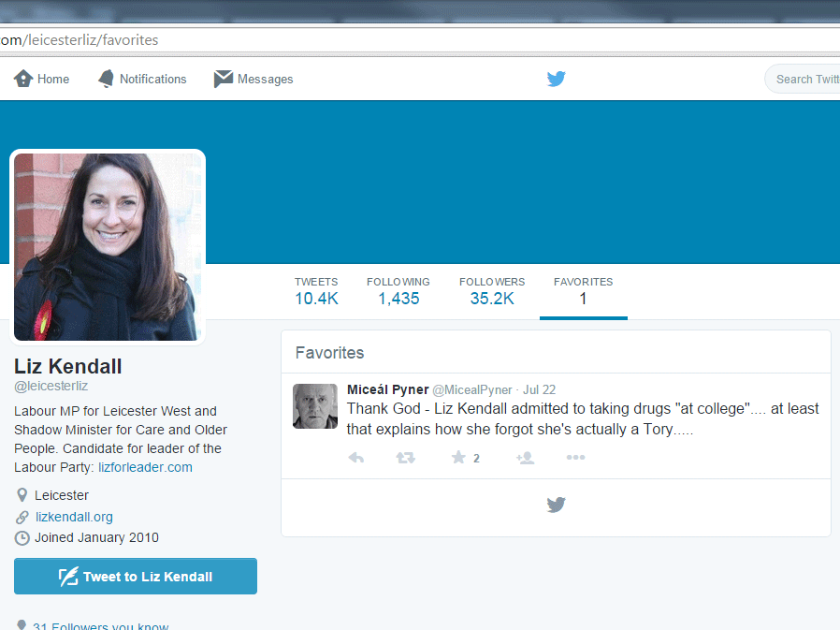Open Messages via the envelope icon

click(224, 79)
